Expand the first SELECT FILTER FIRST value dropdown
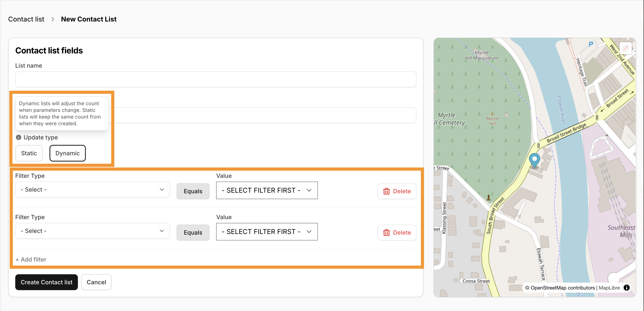Viewport: 644px width, 311px height. tap(266, 190)
